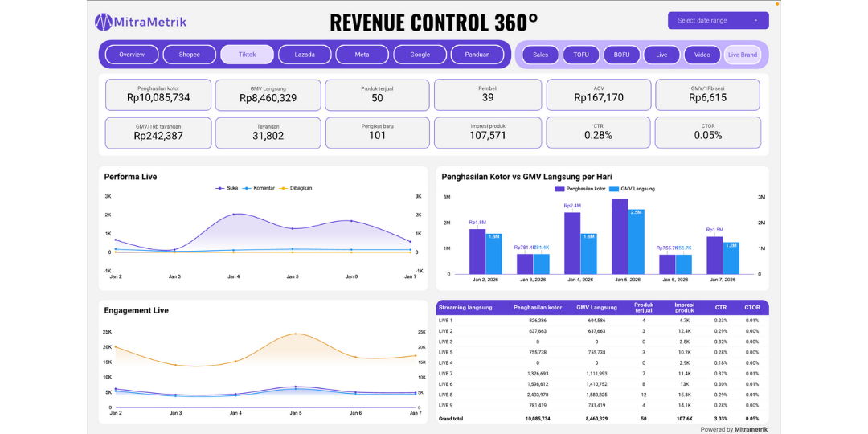
Task: Toggle the Dibagikan legend item
Action: [282, 188]
